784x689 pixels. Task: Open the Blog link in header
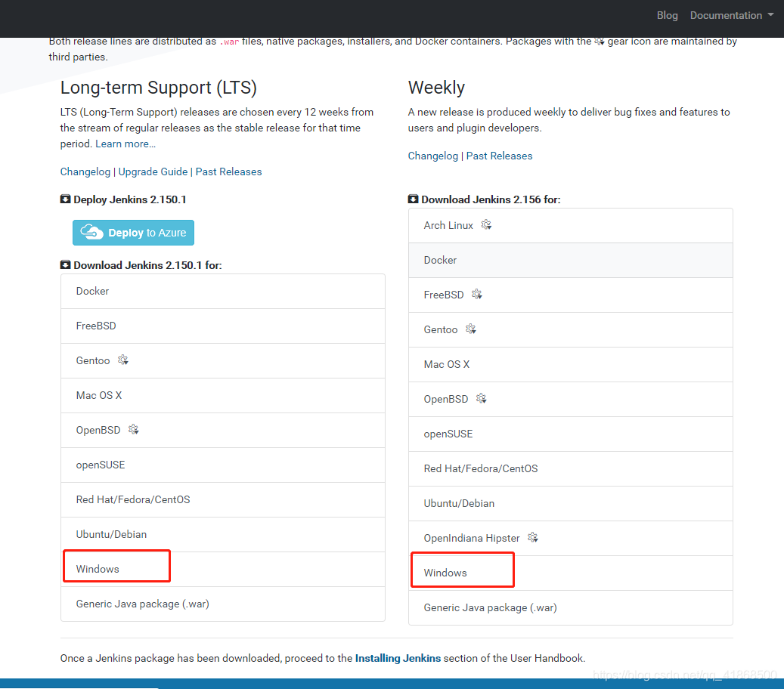pyautogui.click(x=667, y=16)
